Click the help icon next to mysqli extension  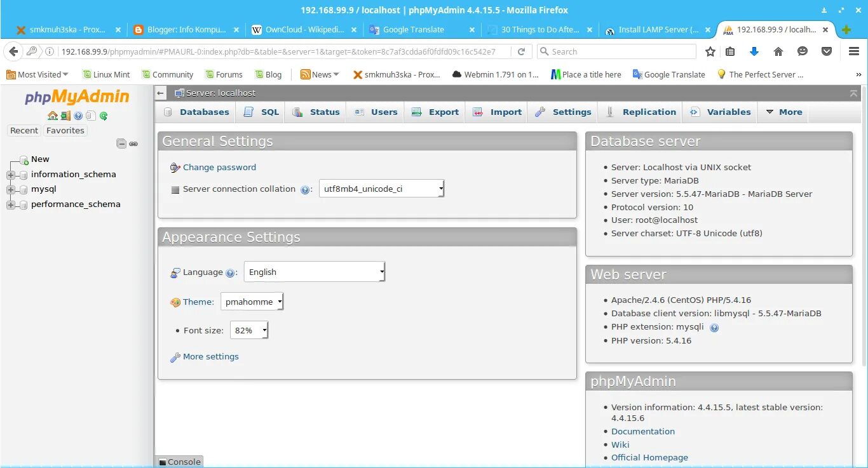[714, 328]
